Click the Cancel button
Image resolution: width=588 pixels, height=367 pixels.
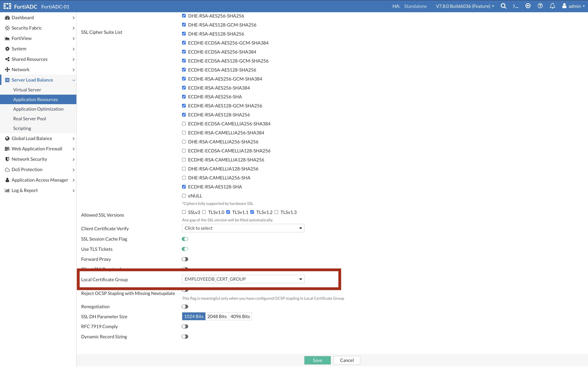click(347, 360)
